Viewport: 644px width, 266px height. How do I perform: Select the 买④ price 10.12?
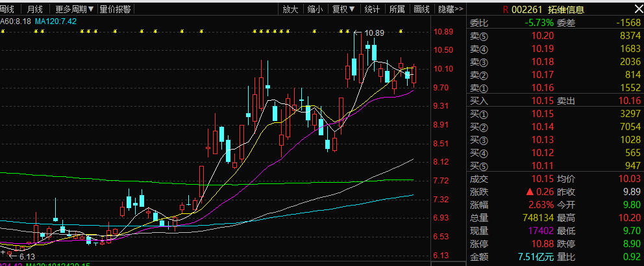[543, 153]
